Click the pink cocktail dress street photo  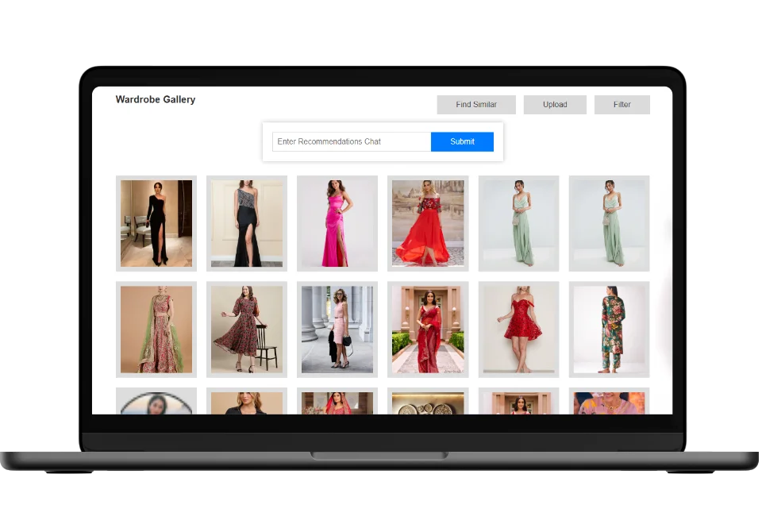point(337,329)
